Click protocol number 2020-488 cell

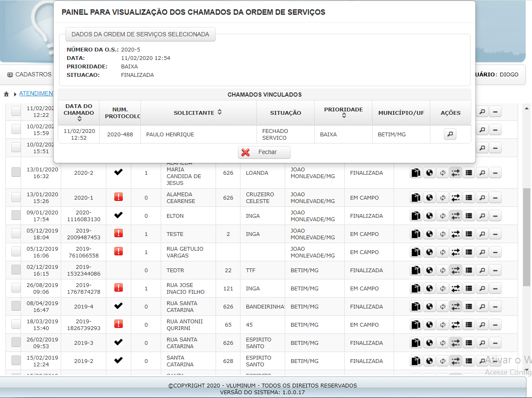pos(120,134)
